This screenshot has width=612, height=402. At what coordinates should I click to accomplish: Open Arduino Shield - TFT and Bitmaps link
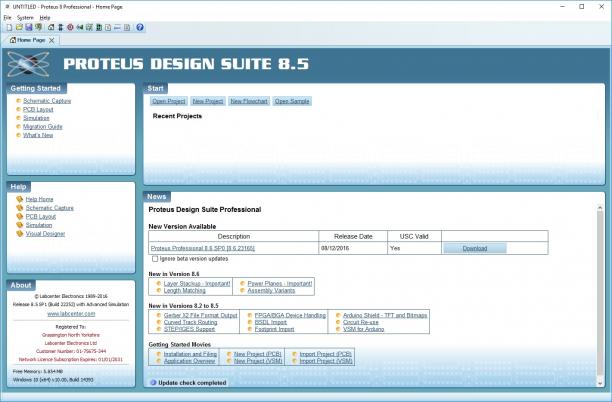[385, 315]
